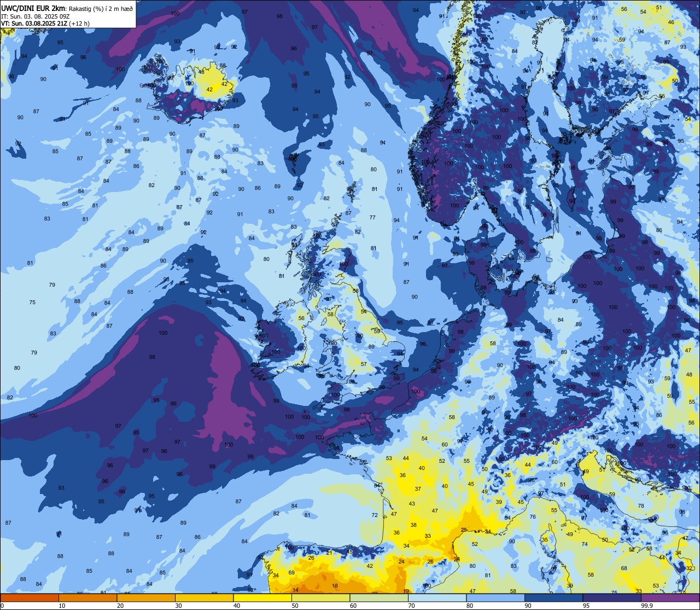Click the humidity value "72" off western France
The height and width of the screenshot is (610, 700).
click(375, 515)
